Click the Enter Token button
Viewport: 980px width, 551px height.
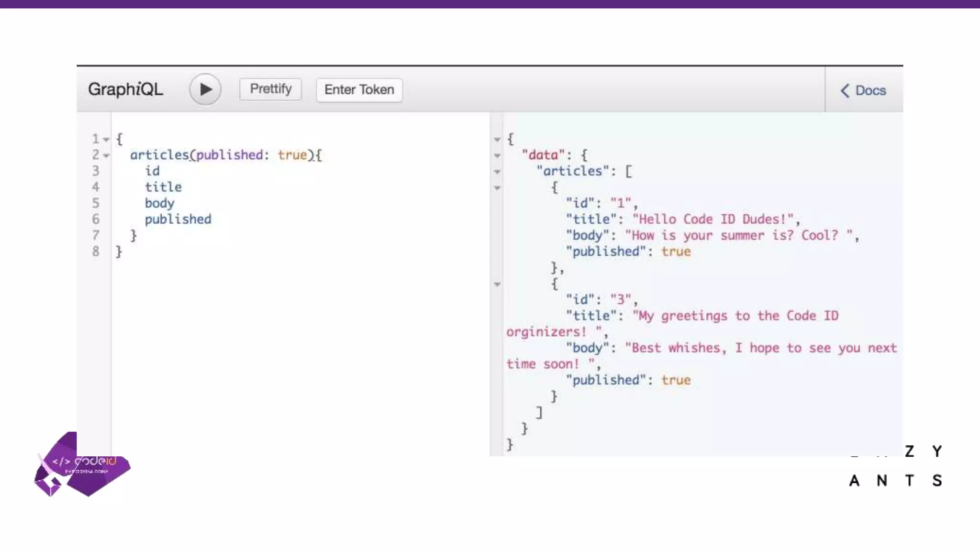(359, 90)
